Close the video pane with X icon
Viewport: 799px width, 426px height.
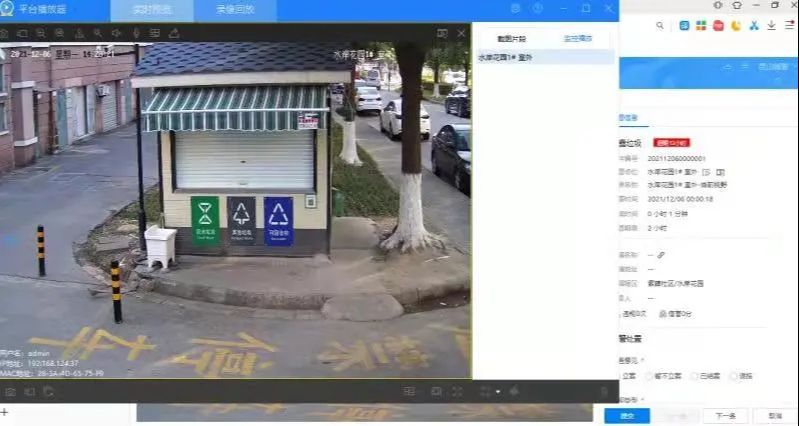tap(461, 33)
